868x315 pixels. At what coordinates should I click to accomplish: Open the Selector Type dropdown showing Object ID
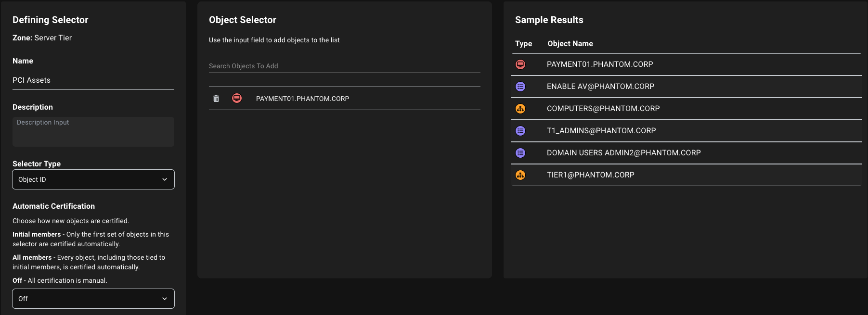pyautogui.click(x=93, y=179)
